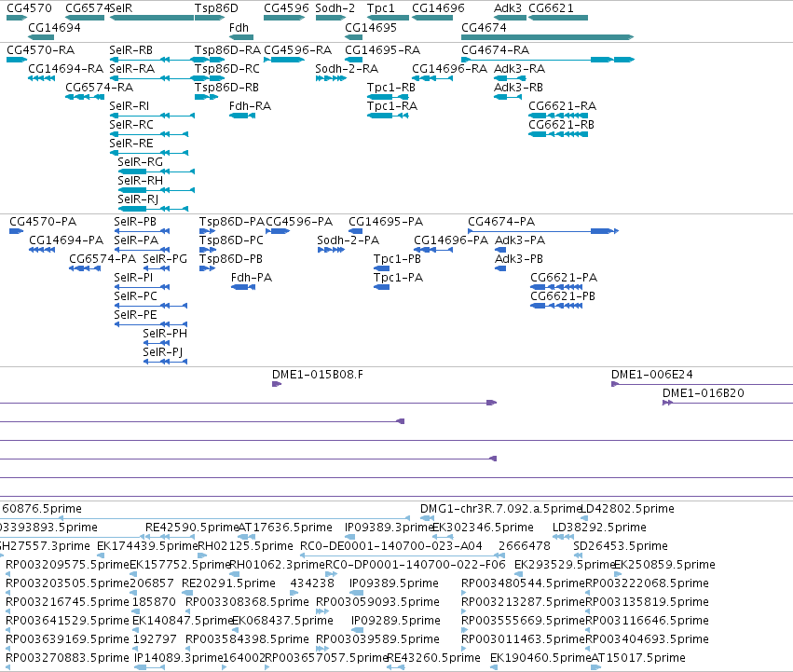
Task: Select protein CG4570-PA label
Action: coord(43,221)
